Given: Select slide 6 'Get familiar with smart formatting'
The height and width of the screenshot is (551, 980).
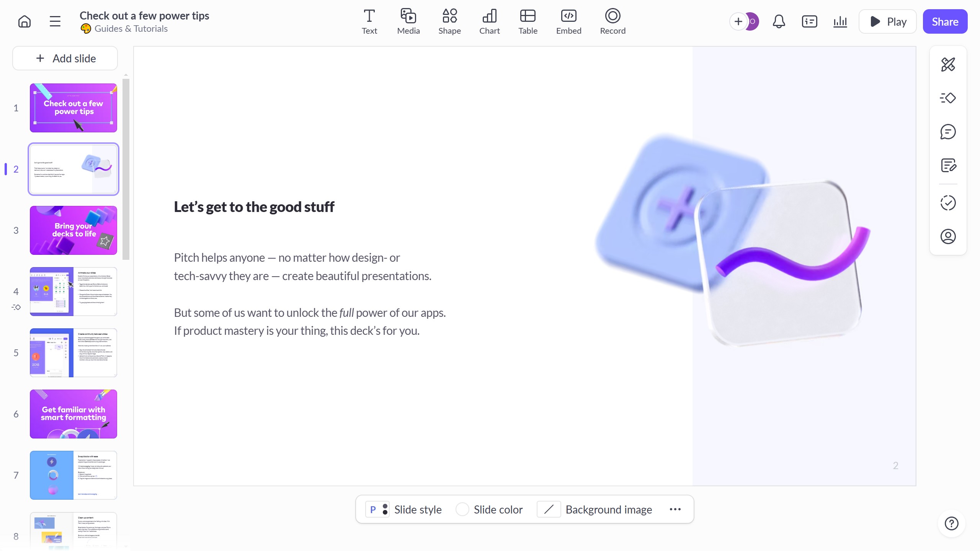Looking at the screenshot, I should (x=73, y=414).
